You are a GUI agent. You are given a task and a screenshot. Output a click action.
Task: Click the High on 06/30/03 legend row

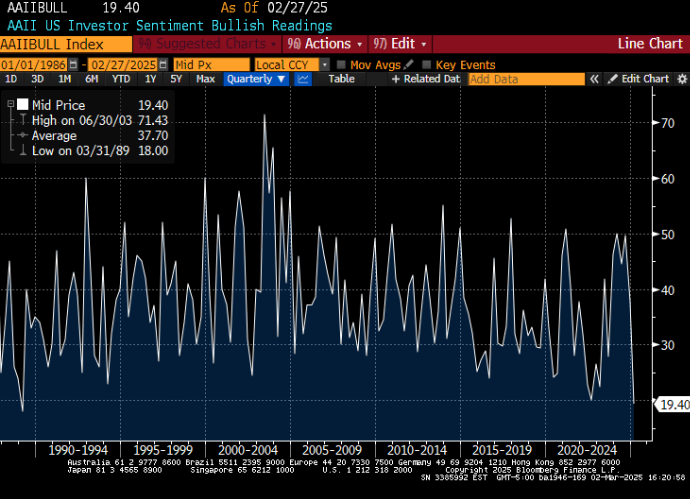pos(99,121)
